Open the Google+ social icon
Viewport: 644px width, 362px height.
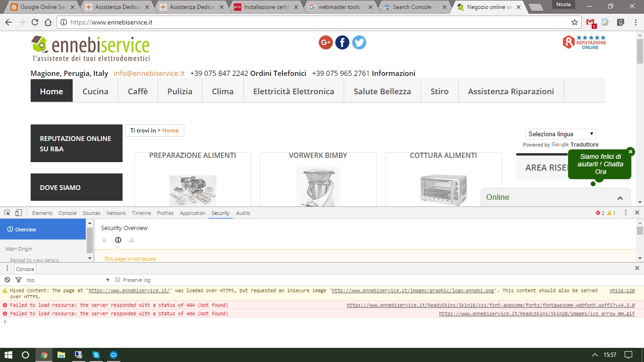click(x=326, y=42)
